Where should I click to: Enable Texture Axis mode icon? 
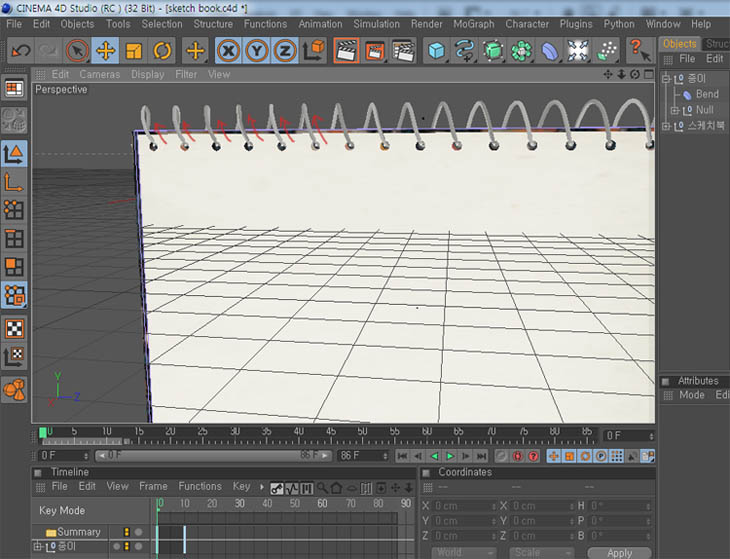tap(14, 357)
